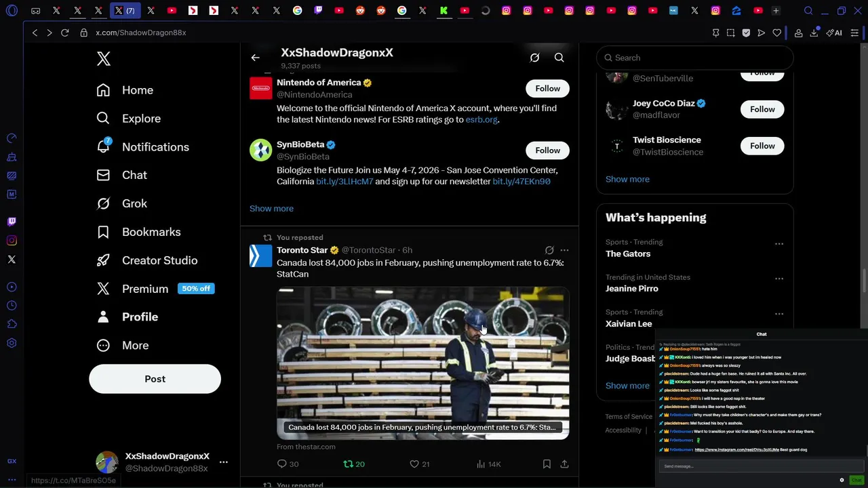This screenshot has width=868, height=488.
Task: Open options for Xaivian Lee trend
Action: (x=779, y=314)
